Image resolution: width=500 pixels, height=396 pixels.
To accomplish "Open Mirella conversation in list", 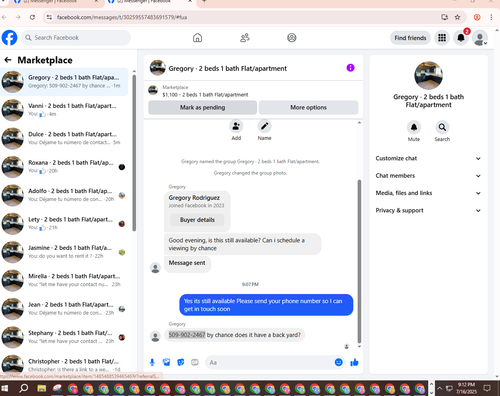I will point(64,280).
